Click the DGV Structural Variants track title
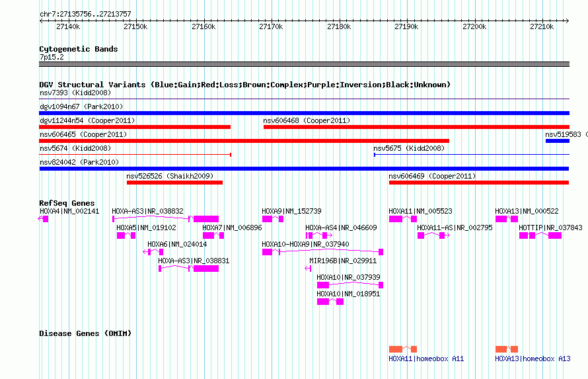The image size is (588, 379). point(244,85)
